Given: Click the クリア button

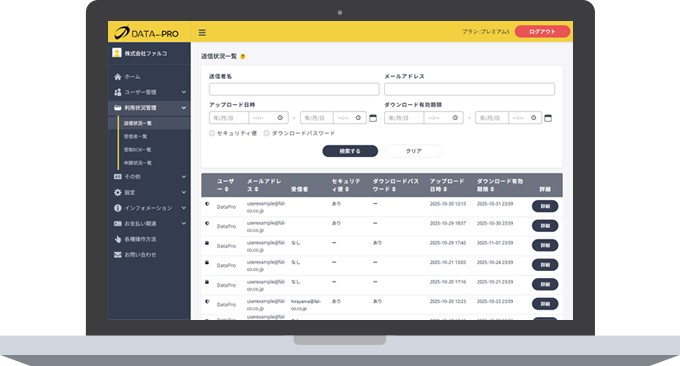Looking at the screenshot, I should (414, 151).
